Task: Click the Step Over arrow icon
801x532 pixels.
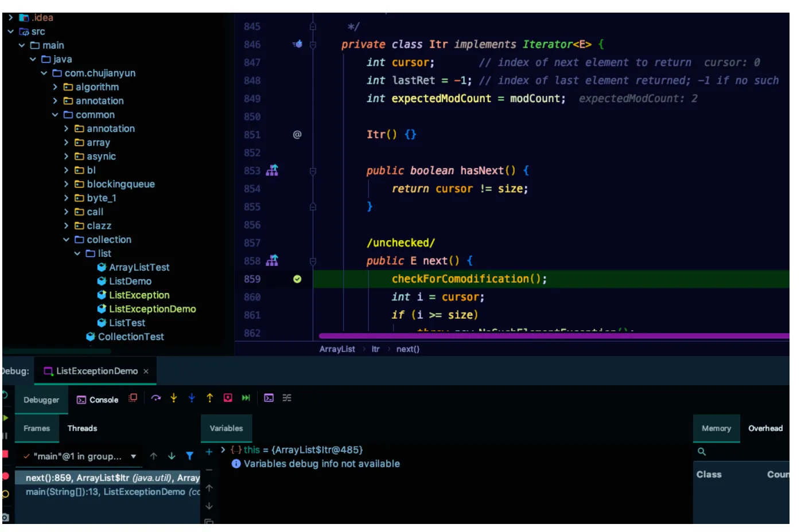Action: [x=156, y=398]
